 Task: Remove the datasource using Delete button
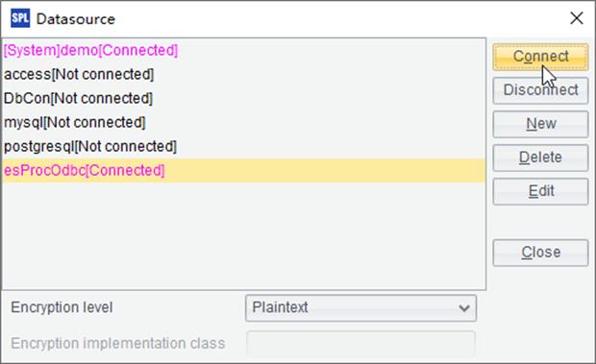coord(540,158)
